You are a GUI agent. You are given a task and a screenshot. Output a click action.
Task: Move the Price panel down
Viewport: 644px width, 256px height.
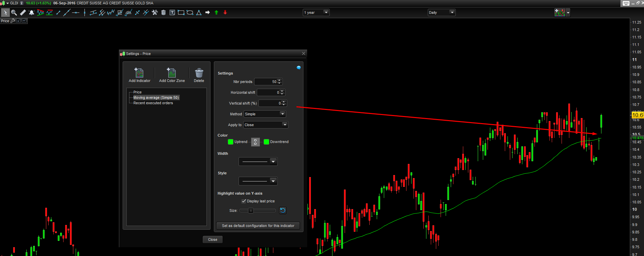[19, 21]
